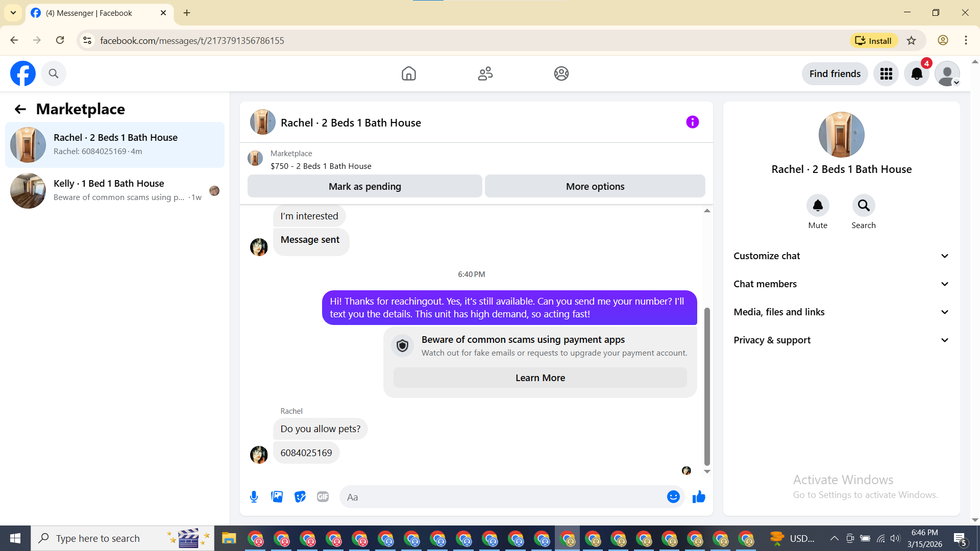Click the browser reload icon
The image size is (980, 551).
coord(60,40)
